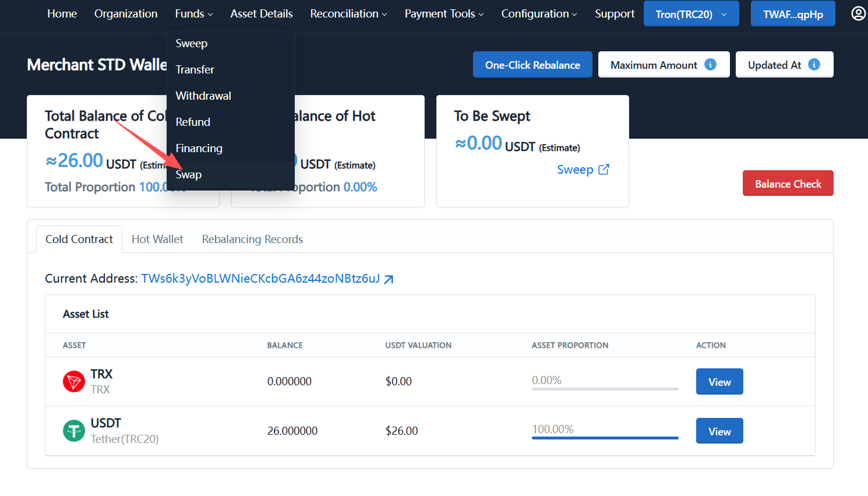Viewport: 868px width, 496px height.
Task: Switch to the Hot Wallet tab
Action: (x=157, y=240)
